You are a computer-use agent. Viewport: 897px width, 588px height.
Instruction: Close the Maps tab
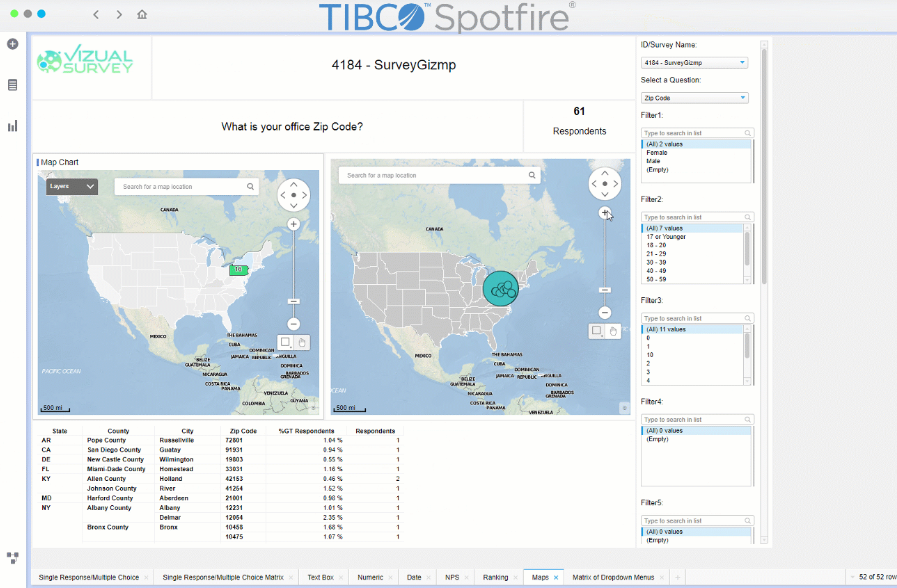click(x=555, y=578)
